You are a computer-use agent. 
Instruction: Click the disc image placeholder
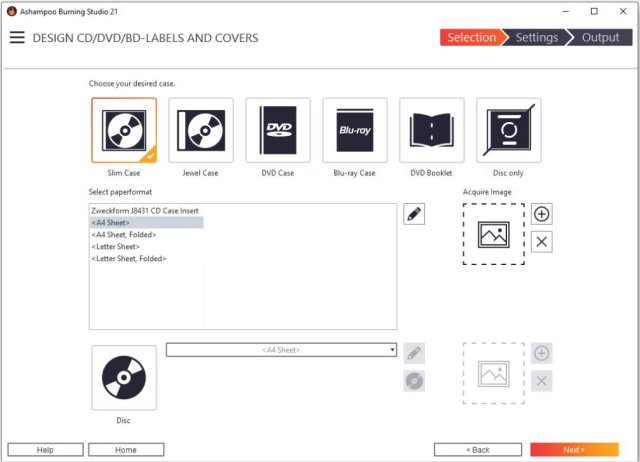click(x=494, y=373)
